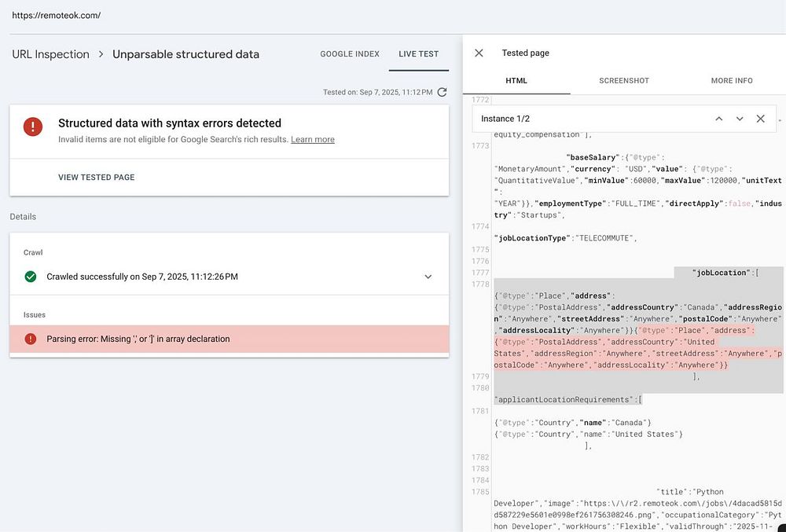Click the parsing error warning icon
The width and height of the screenshot is (786, 532).
(x=31, y=339)
